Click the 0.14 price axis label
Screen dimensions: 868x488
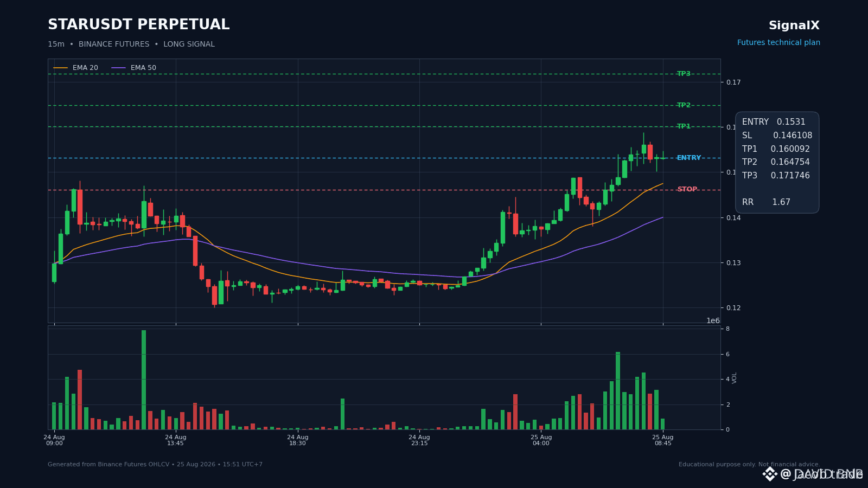pos(733,218)
